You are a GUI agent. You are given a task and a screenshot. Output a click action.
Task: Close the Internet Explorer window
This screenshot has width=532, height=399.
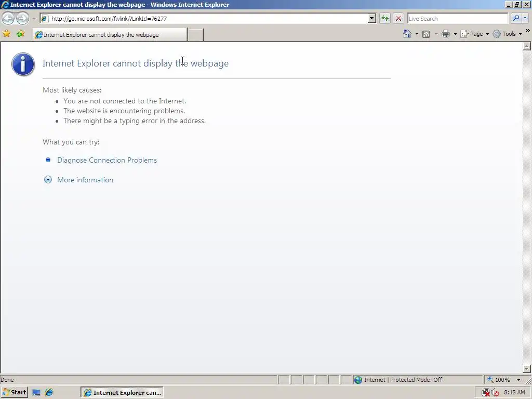[527, 4]
